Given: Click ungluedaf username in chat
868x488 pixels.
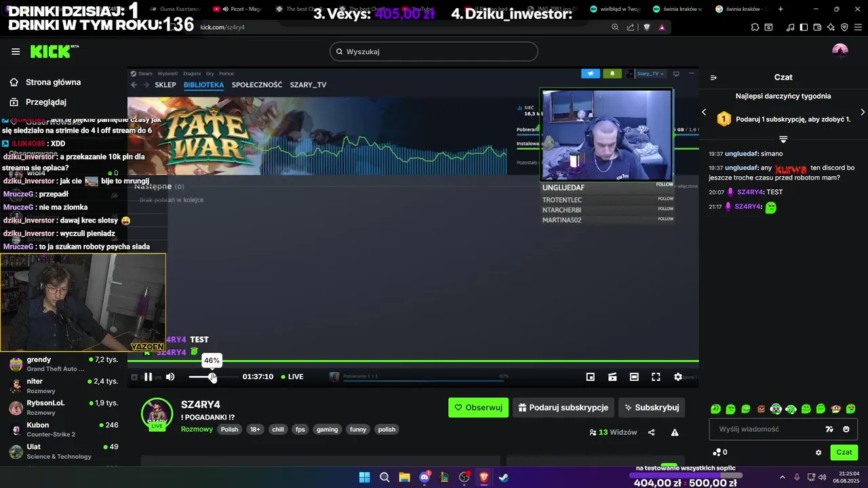Looking at the screenshot, I should [741, 154].
